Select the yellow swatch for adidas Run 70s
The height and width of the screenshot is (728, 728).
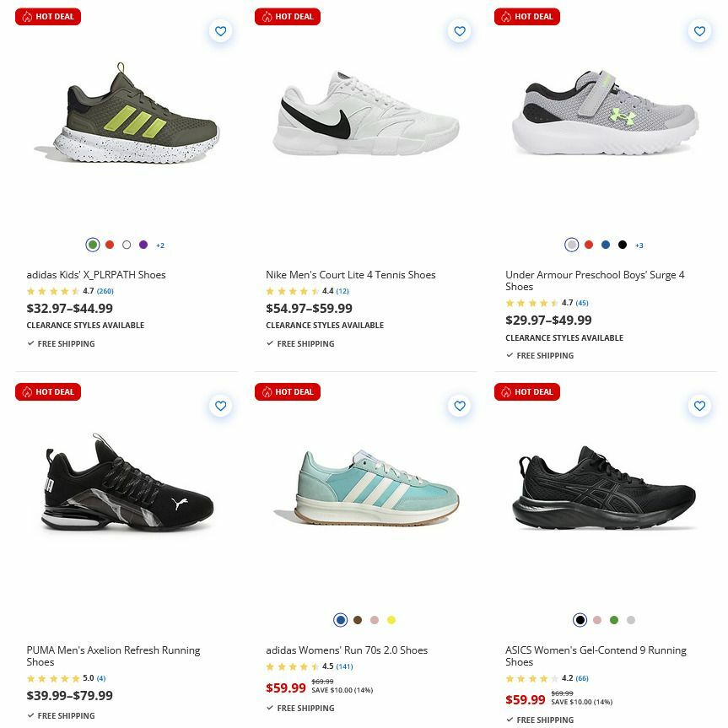(x=391, y=619)
